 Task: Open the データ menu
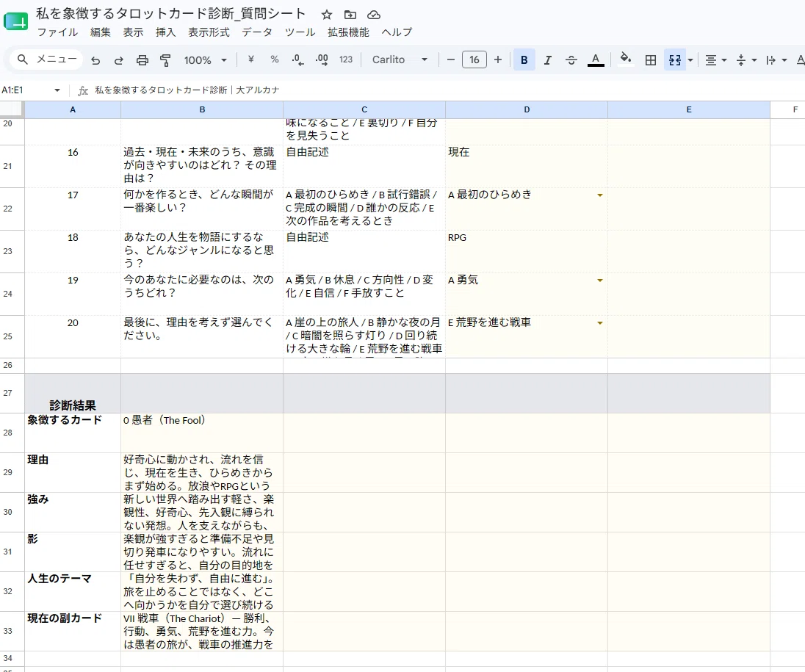pyautogui.click(x=257, y=32)
